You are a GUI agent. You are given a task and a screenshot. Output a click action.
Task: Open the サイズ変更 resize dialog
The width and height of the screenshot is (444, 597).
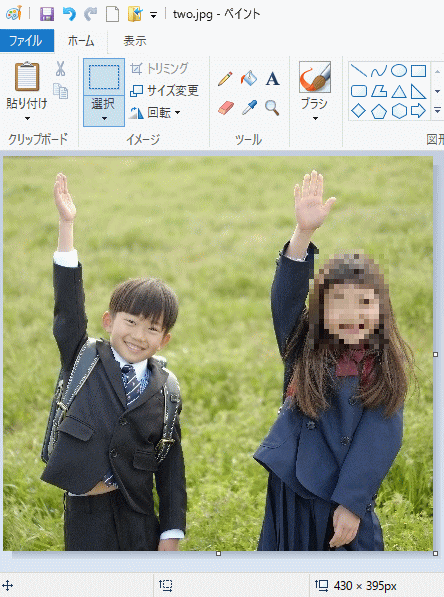coord(164,91)
